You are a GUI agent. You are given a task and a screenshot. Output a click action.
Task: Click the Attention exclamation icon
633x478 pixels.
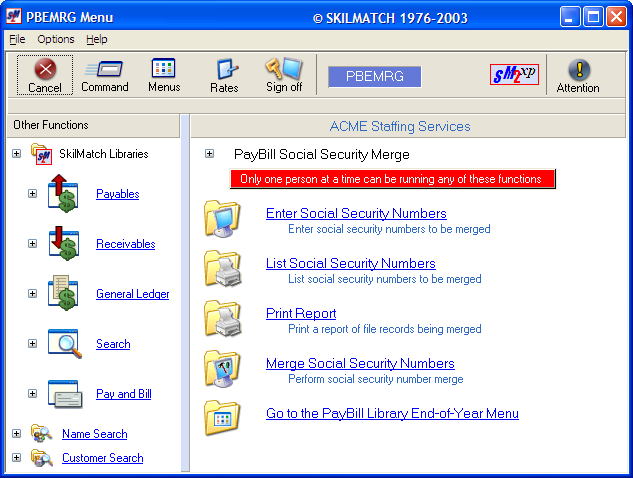579,69
